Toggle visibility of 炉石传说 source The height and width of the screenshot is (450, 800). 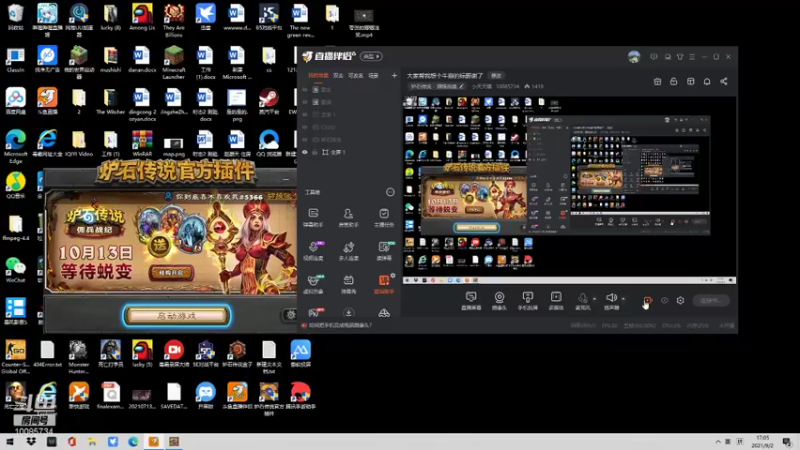click(305, 140)
